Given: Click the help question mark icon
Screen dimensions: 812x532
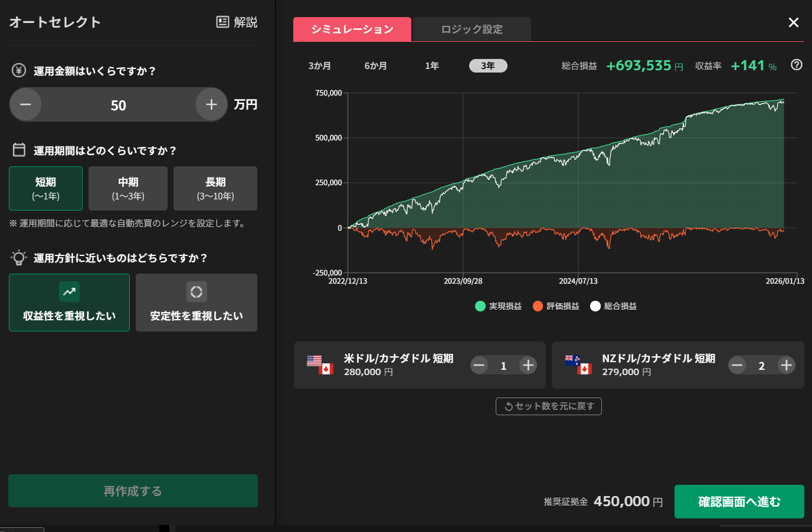Looking at the screenshot, I should (796, 65).
